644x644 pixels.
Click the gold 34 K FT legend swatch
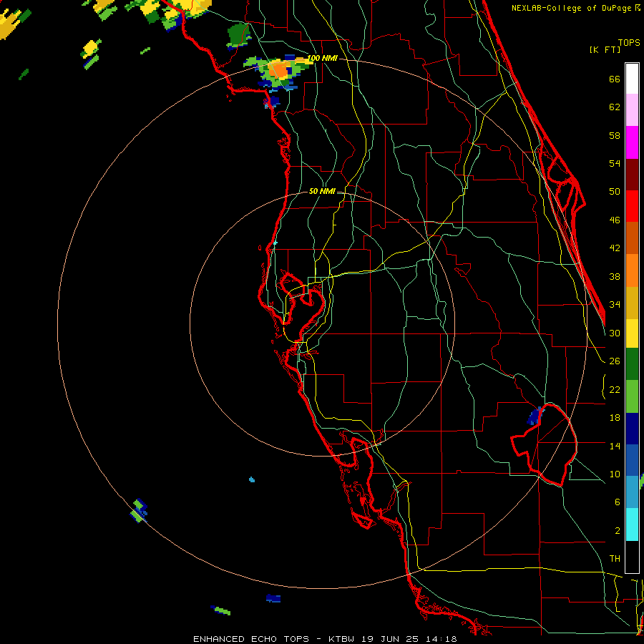click(632, 302)
